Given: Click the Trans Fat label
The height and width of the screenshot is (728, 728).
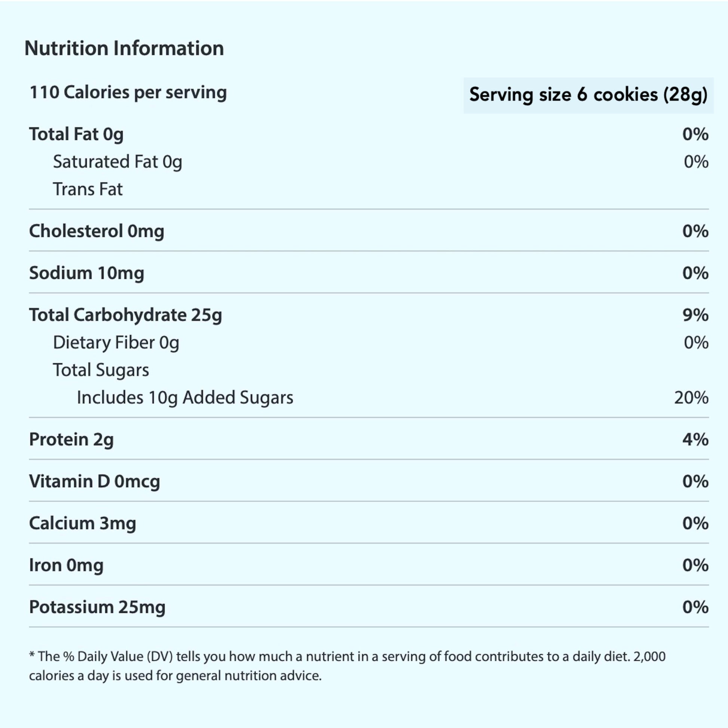Looking at the screenshot, I should (88, 190).
